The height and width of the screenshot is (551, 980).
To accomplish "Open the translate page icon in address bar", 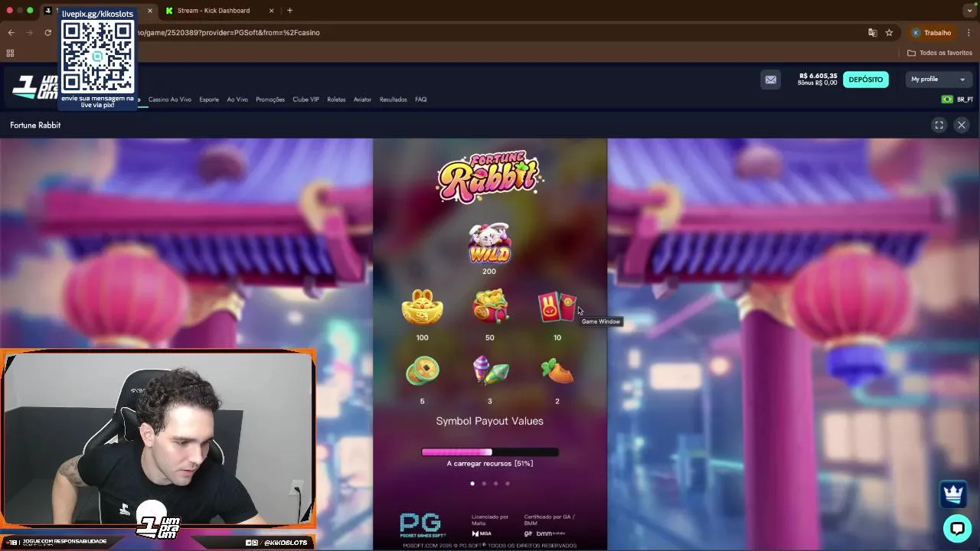I will coord(872,33).
